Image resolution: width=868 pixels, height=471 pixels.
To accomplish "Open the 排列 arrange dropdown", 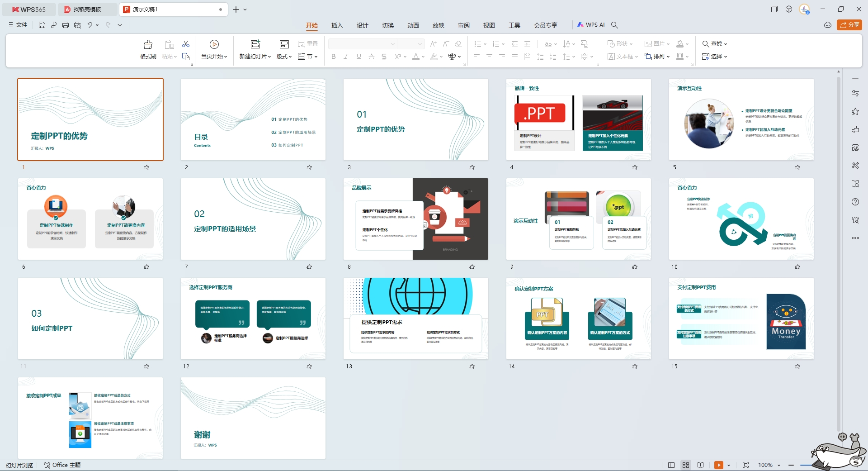I will click(x=657, y=57).
